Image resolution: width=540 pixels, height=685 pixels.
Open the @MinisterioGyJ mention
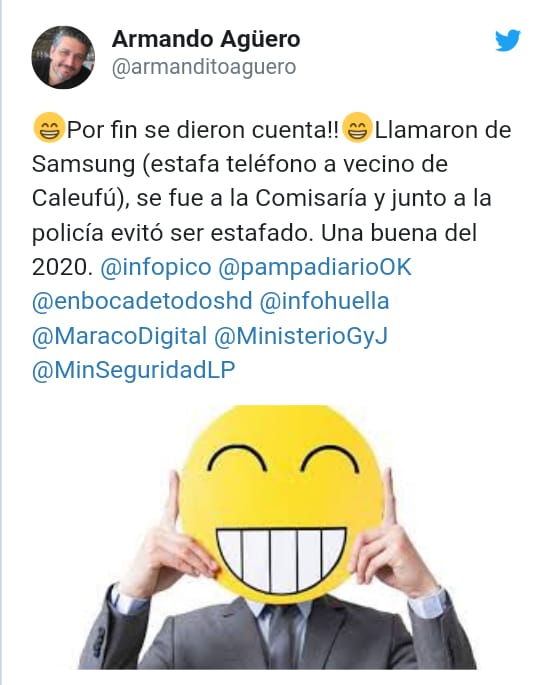301,336
